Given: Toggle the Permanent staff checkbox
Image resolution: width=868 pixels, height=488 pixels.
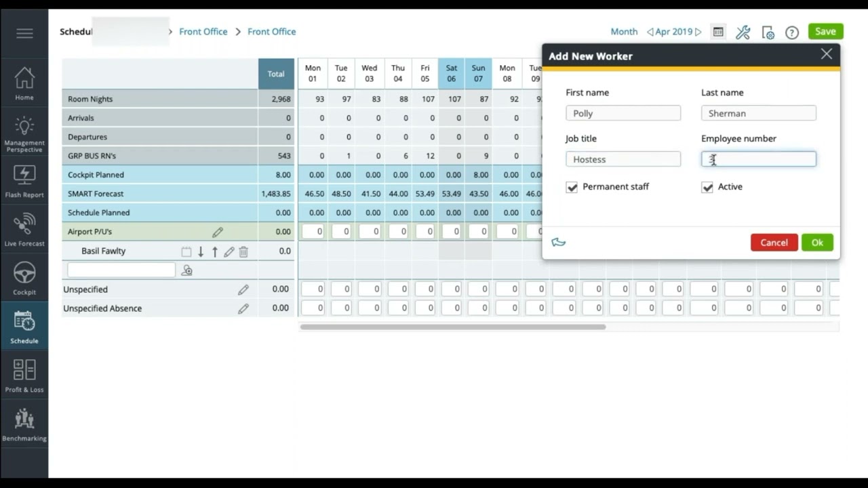Looking at the screenshot, I should pos(572,187).
